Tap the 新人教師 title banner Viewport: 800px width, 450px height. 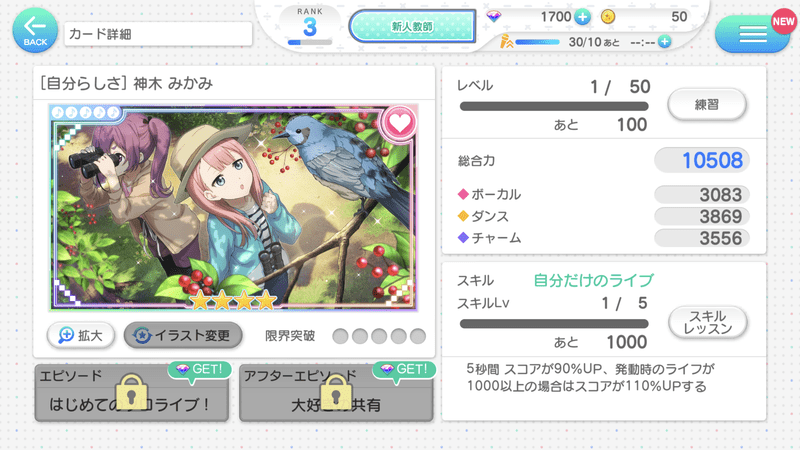pos(412,26)
